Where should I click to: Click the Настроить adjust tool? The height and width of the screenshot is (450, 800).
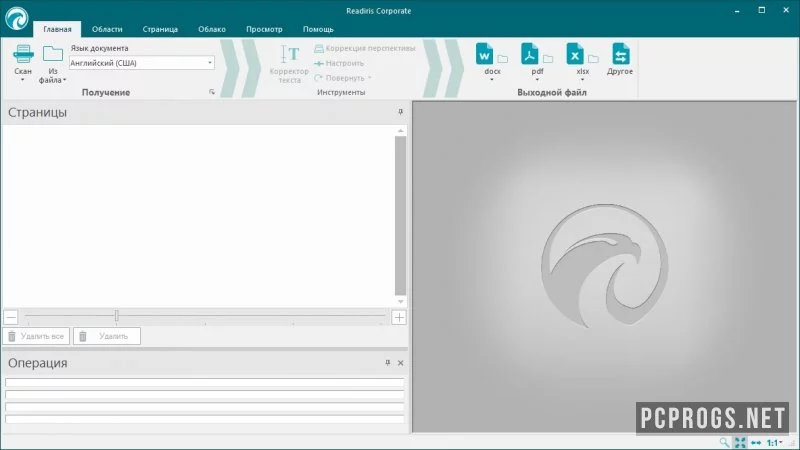[x=339, y=63]
